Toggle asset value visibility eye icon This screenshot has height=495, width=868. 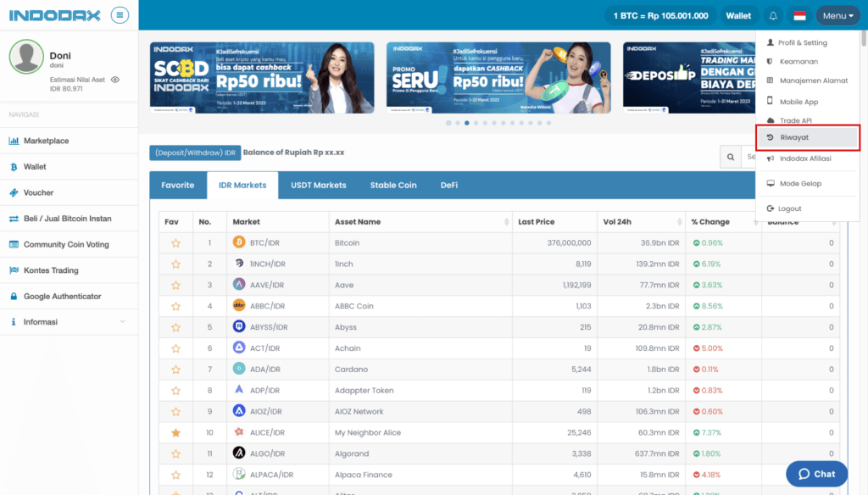[x=115, y=80]
